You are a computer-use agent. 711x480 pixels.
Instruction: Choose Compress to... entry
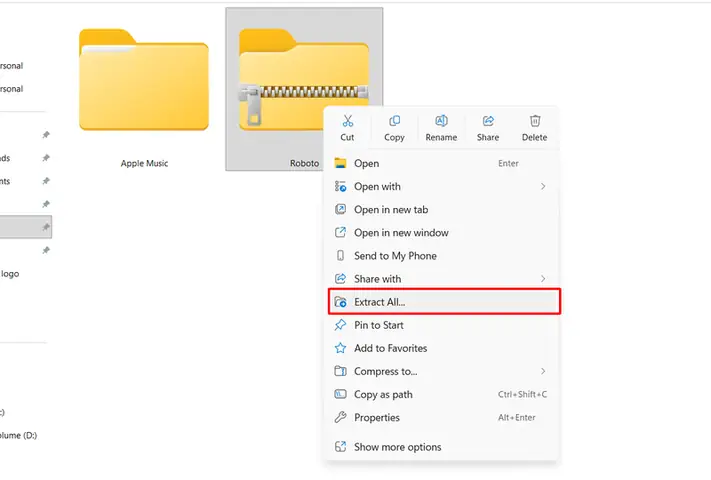pyautogui.click(x=443, y=371)
